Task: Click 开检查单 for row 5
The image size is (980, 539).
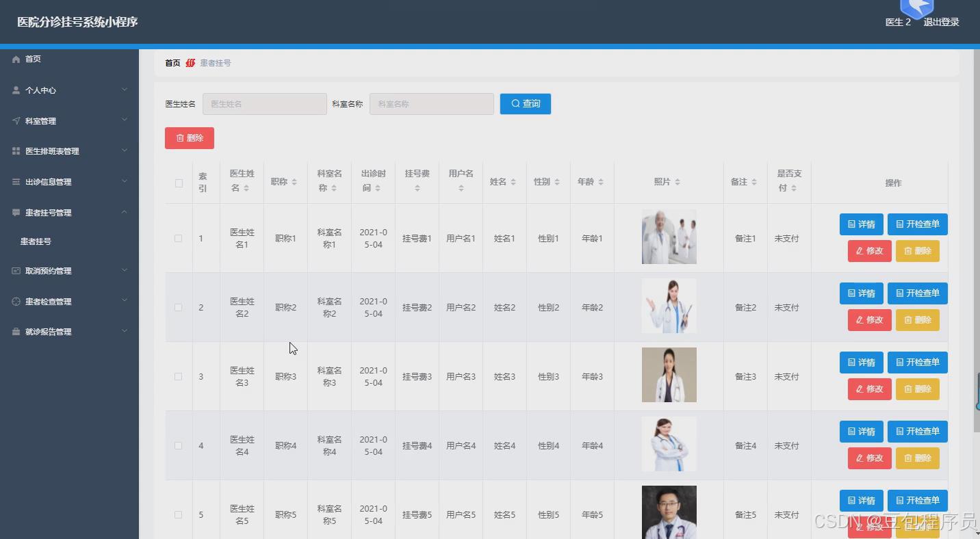Action: [x=918, y=501]
